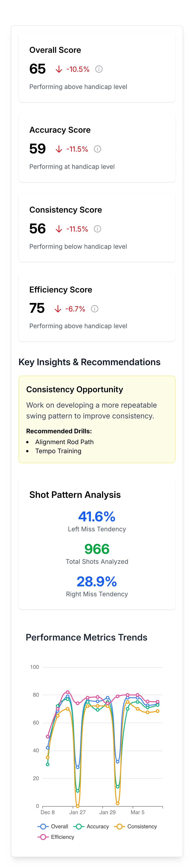
Task: Click the down arrow in Consistency Score card
Action: click(x=59, y=229)
